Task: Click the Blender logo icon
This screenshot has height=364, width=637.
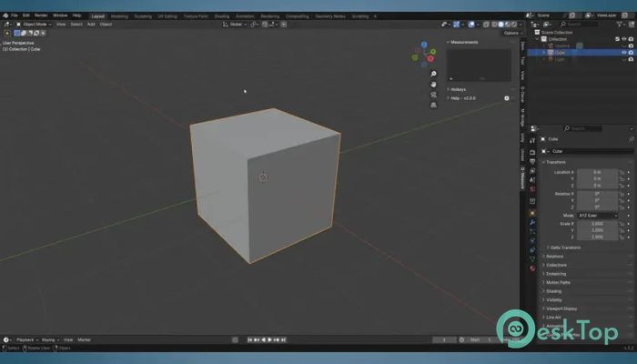Action: [5, 15]
